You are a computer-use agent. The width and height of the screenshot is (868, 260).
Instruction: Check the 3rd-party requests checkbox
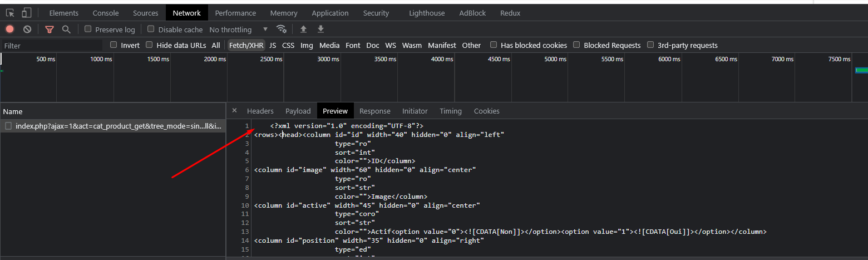pyautogui.click(x=650, y=45)
